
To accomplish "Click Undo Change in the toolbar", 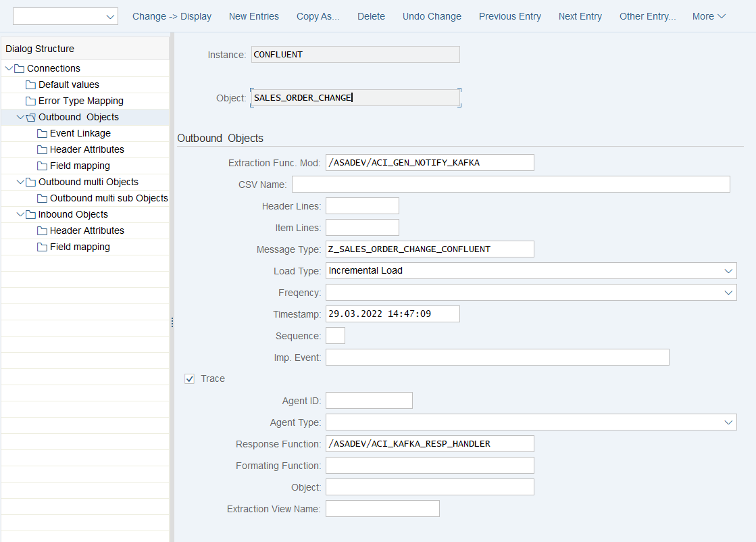I will [432, 16].
